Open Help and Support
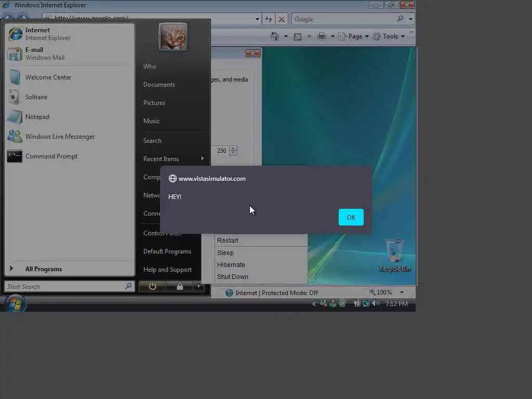The image size is (532, 399). (168, 270)
